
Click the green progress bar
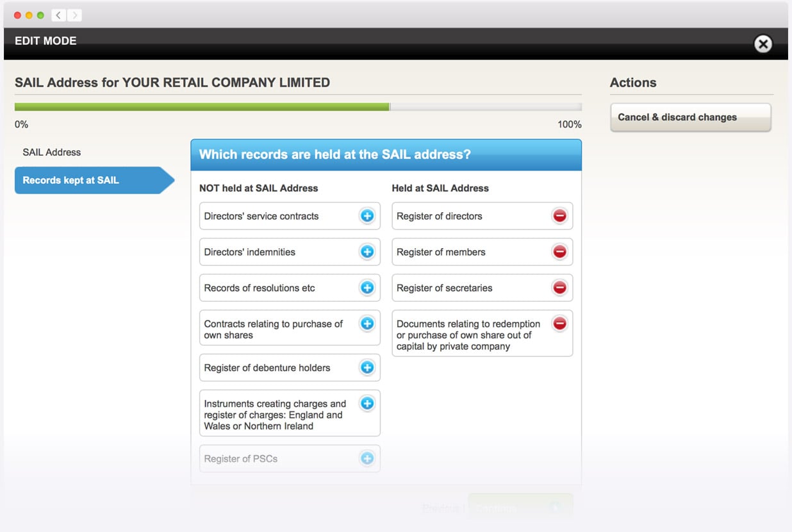point(202,107)
